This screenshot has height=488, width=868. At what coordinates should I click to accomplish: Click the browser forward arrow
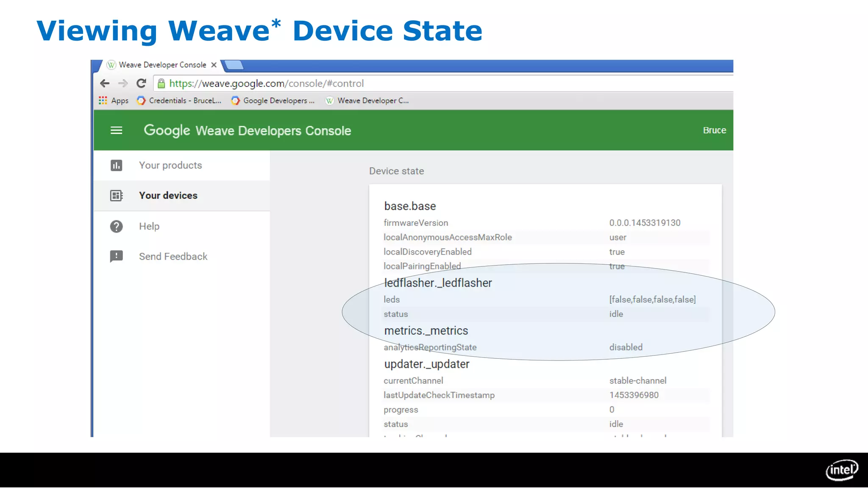point(123,83)
